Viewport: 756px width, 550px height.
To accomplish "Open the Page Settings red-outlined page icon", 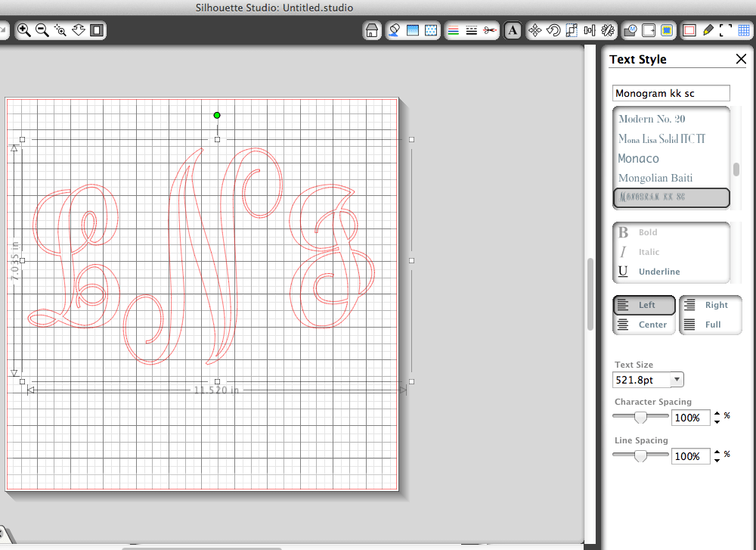I will (689, 31).
